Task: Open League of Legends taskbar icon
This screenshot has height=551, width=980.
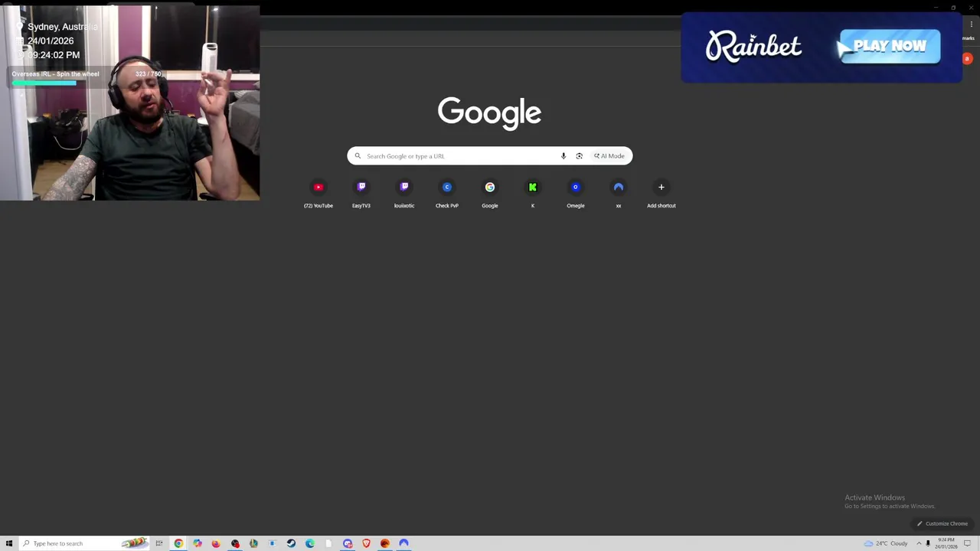Action: coord(253,543)
